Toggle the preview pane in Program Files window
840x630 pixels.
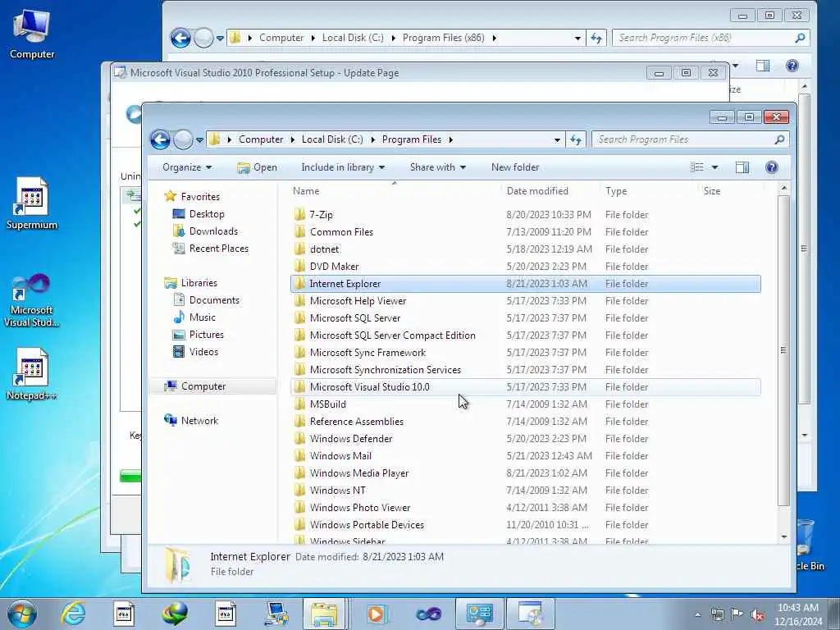pyautogui.click(x=742, y=167)
